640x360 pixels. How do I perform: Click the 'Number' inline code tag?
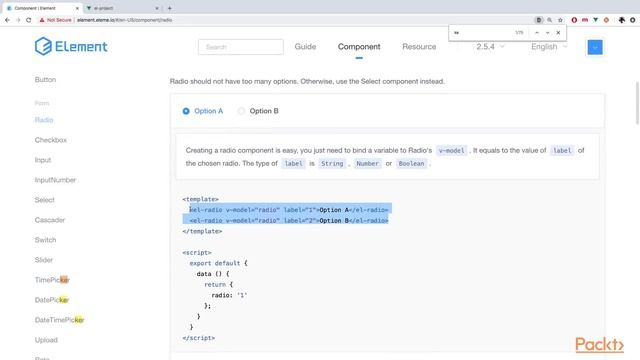pos(367,164)
